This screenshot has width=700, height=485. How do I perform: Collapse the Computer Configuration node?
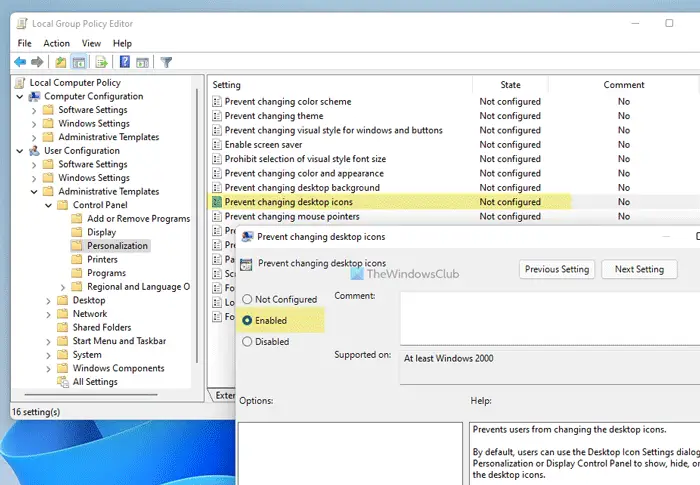point(20,96)
